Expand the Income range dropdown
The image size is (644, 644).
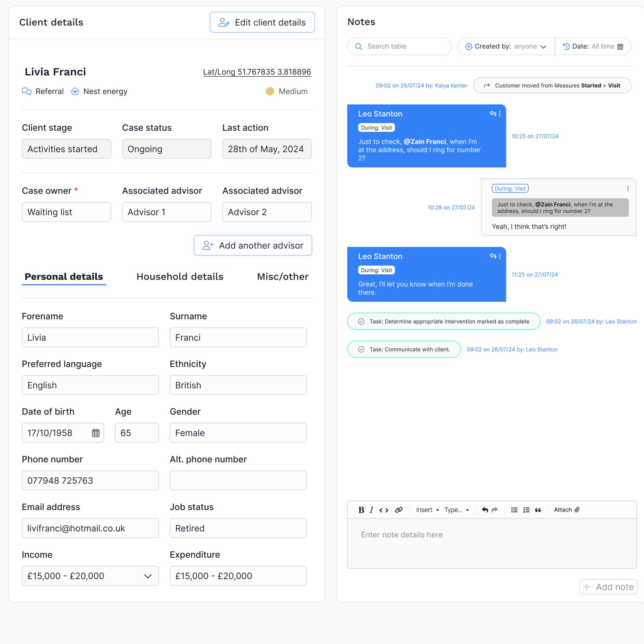148,576
